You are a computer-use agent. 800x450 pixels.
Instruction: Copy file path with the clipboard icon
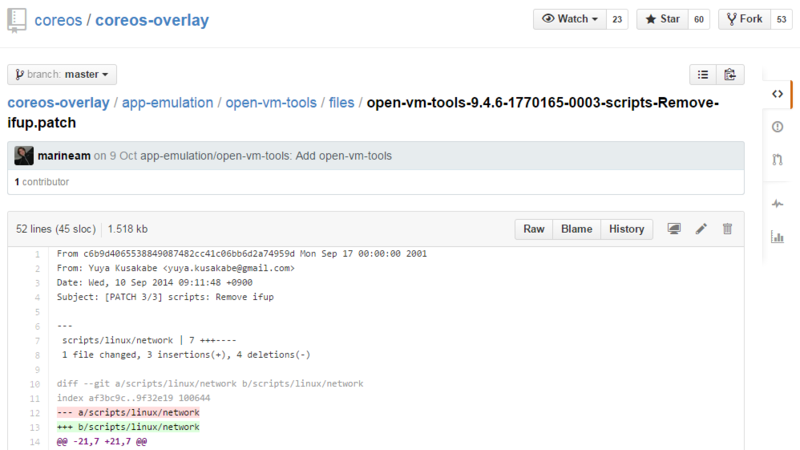pyautogui.click(x=730, y=74)
